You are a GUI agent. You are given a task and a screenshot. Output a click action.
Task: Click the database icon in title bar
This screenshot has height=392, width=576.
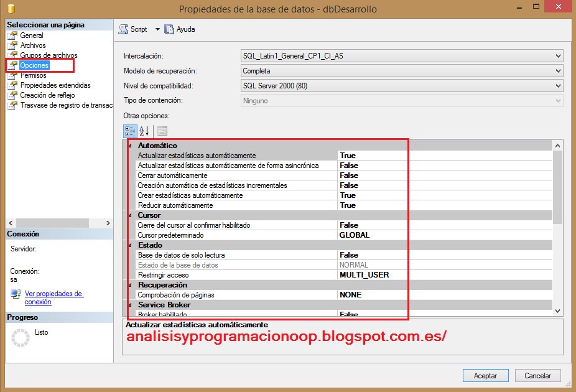point(11,8)
